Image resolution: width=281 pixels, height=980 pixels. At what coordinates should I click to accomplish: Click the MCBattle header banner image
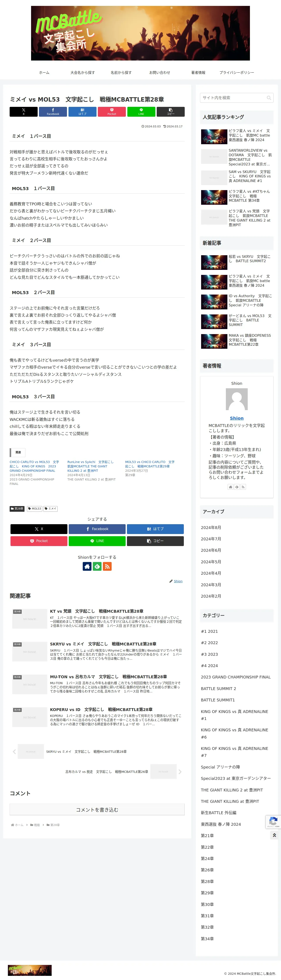pos(140,33)
